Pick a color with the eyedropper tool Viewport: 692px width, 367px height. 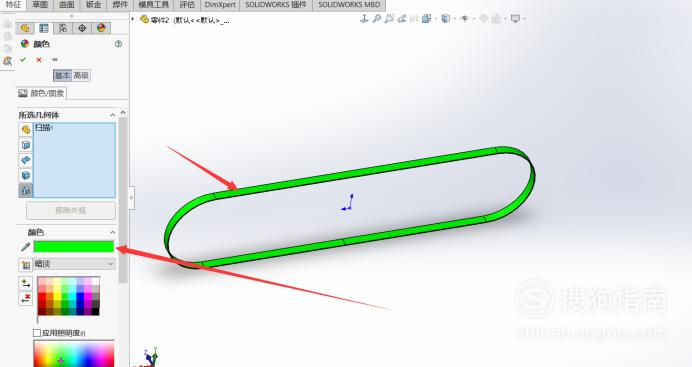pyautogui.click(x=25, y=247)
